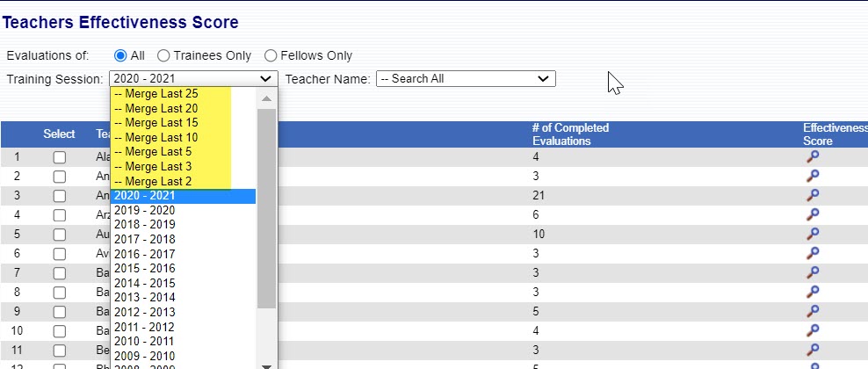Viewport: 868px width, 369px height.
Task: Click the # of Completed Evaluations column header
Action: [570, 134]
